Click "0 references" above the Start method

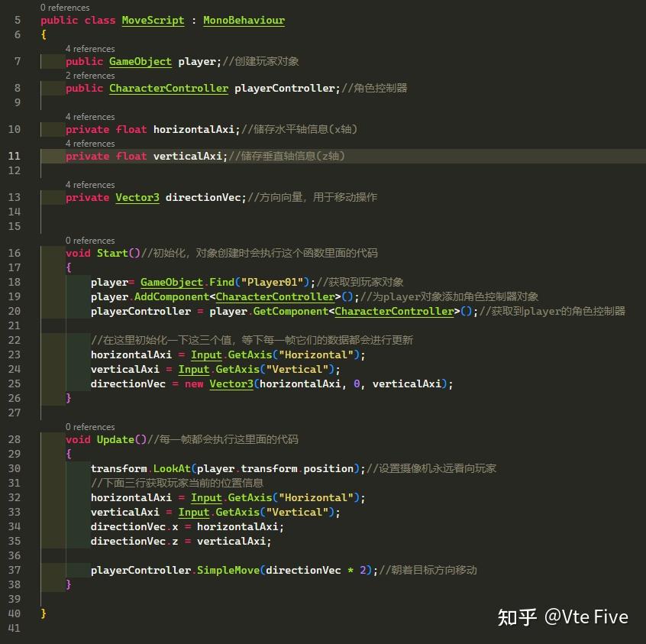89,240
